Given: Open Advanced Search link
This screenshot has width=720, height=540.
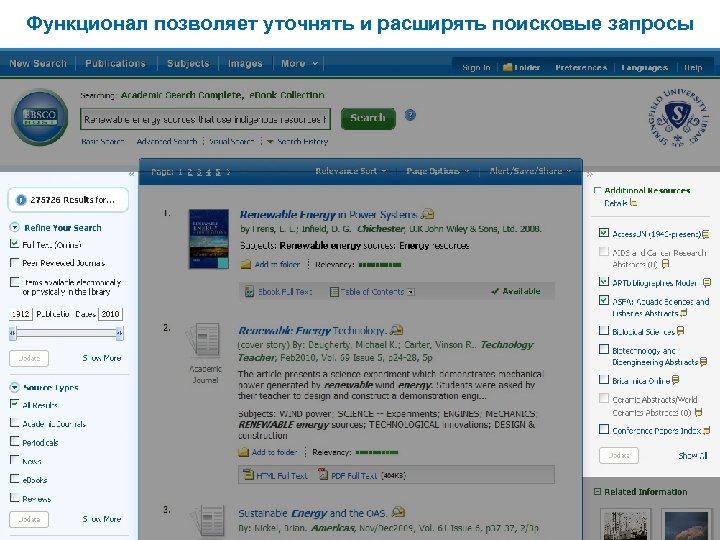Looking at the screenshot, I should pyautogui.click(x=167, y=141).
